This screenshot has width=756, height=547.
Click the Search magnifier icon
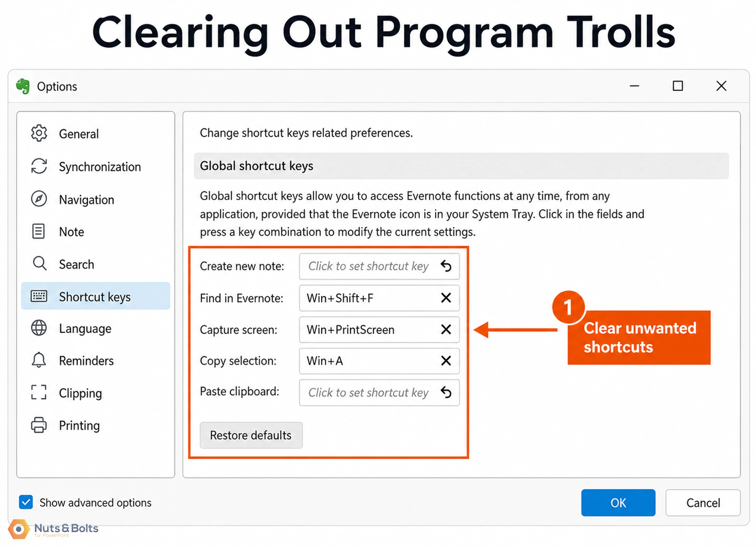pos(40,264)
